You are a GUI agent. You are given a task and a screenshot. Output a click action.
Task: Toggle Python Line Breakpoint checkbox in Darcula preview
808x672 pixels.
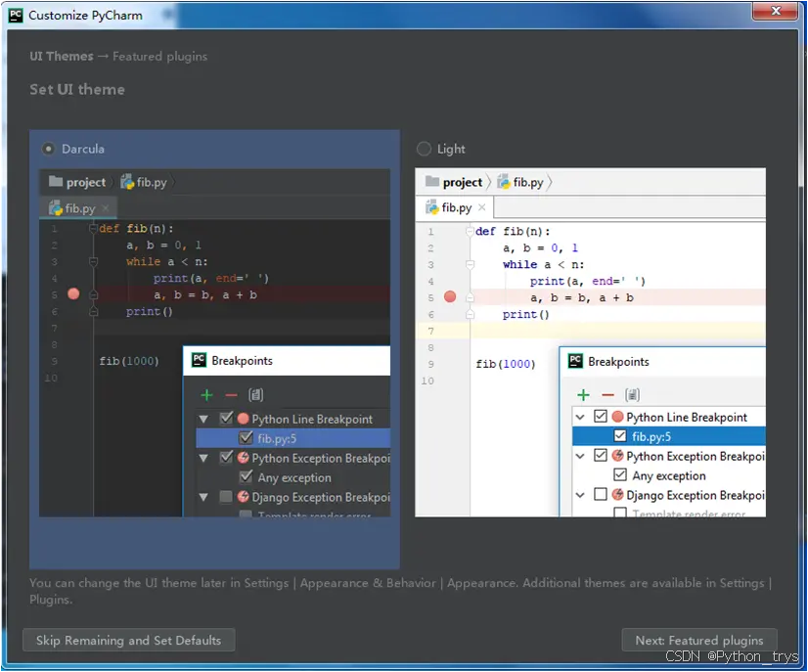tap(226, 418)
